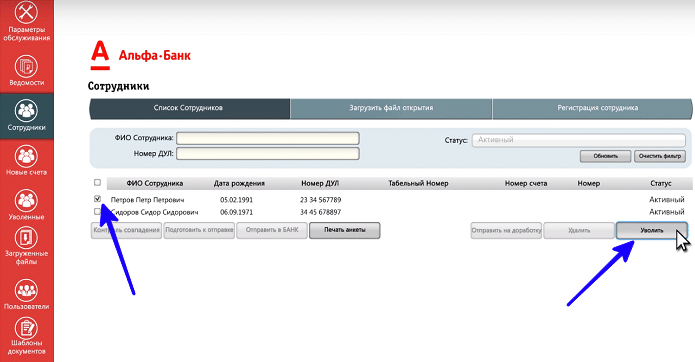Switch to Список Сотрудников tab
The height and width of the screenshot is (362, 695).
[x=190, y=109]
